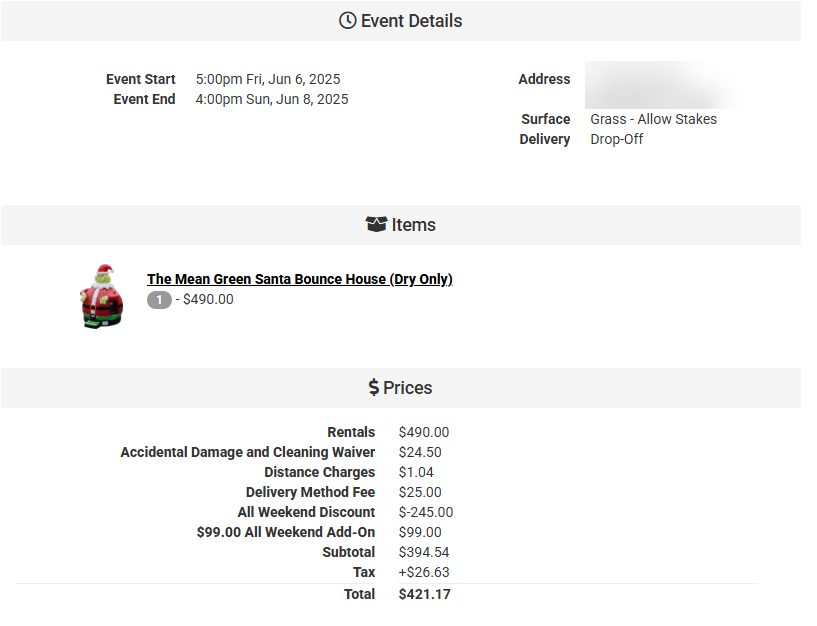Click the Drop-Off delivery value
The height and width of the screenshot is (626, 817).
pyautogui.click(x=617, y=139)
